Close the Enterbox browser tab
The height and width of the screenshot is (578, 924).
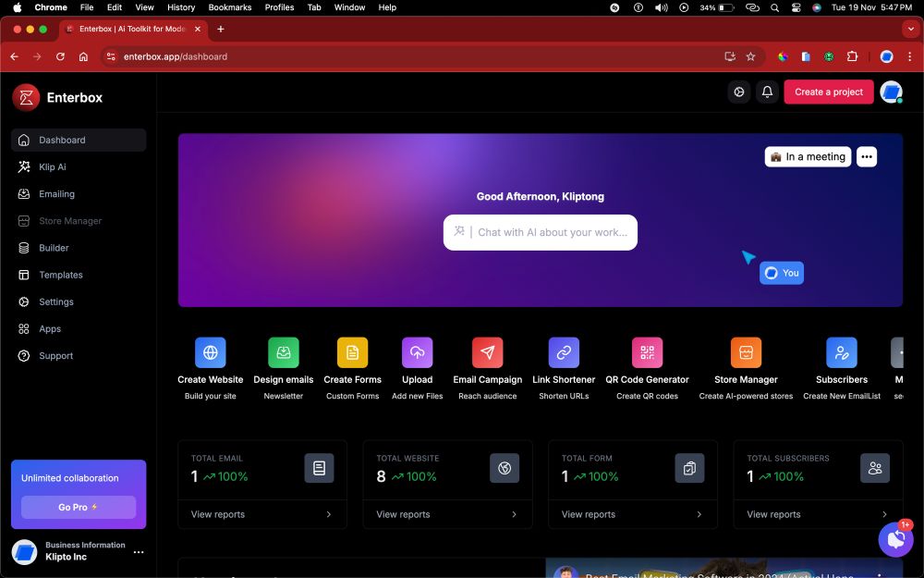click(x=198, y=29)
